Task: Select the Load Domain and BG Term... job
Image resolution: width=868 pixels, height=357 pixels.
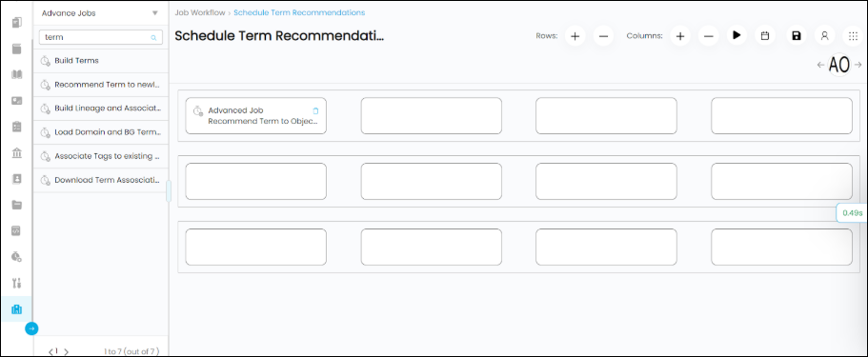Action: pyautogui.click(x=100, y=133)
